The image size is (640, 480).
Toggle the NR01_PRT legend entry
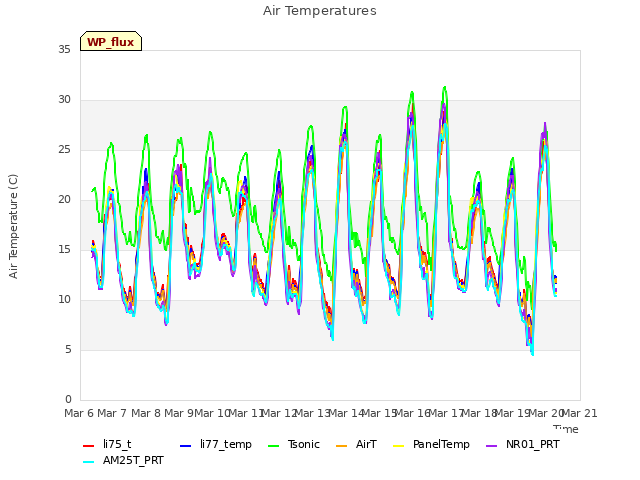523,444
